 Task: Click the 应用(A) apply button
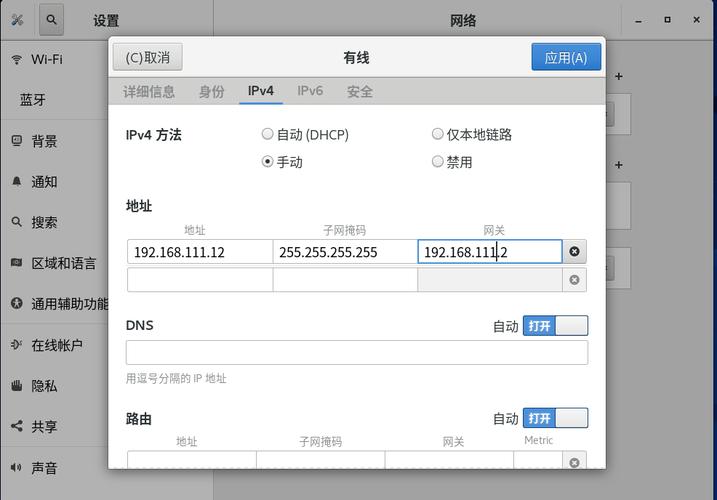(566, 57)
